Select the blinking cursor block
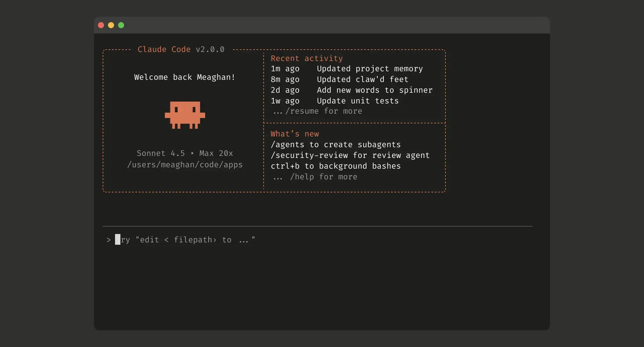The image size is (644, 347). pos(118,239)
